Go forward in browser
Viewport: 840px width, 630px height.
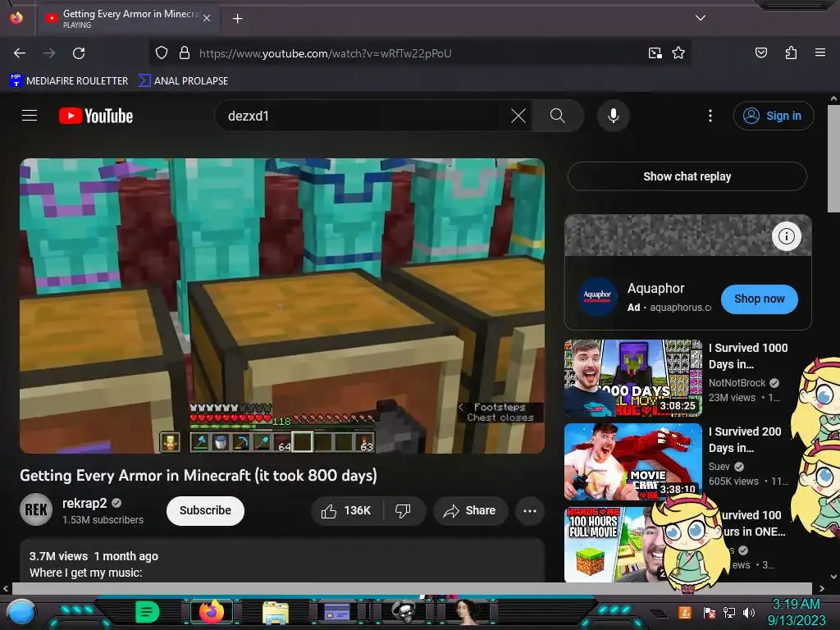[x=49, y=53]
